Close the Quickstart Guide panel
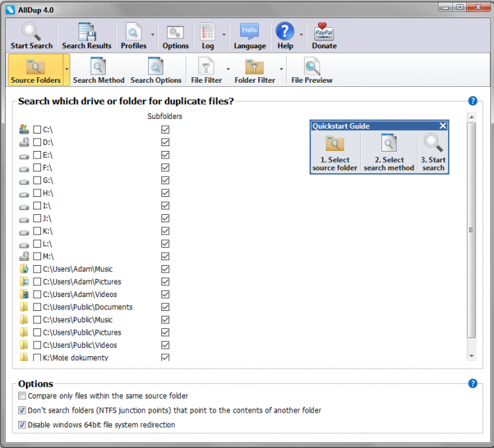Viewport: 494px width, 448px height. (443, 126)
